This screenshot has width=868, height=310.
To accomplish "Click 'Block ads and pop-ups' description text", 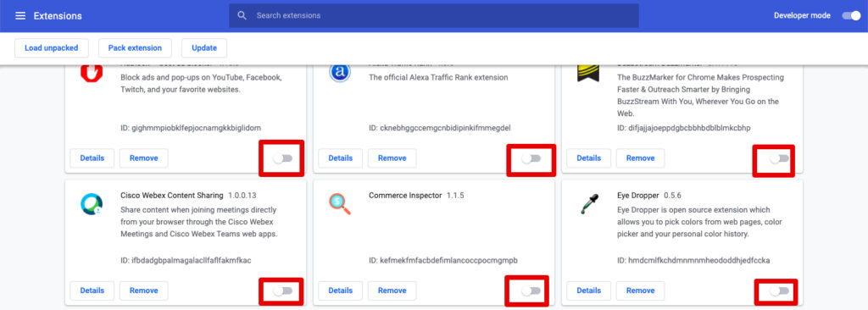I will (202, 83).
